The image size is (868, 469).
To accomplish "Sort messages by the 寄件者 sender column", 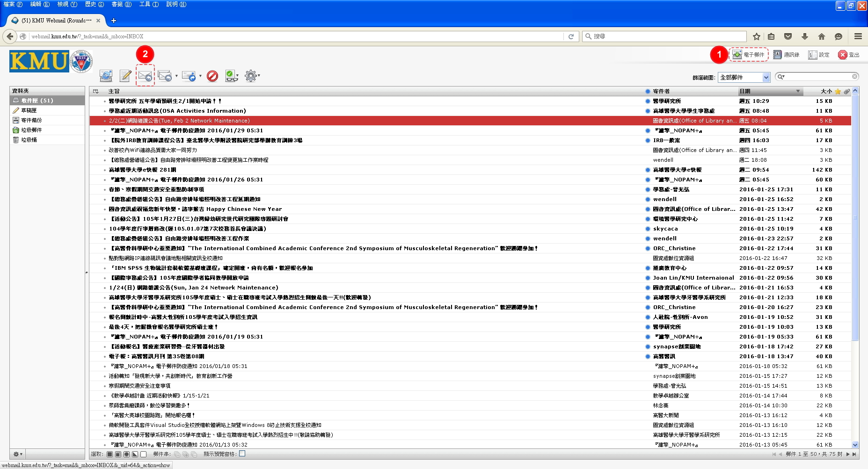I will tap(661, 91).
